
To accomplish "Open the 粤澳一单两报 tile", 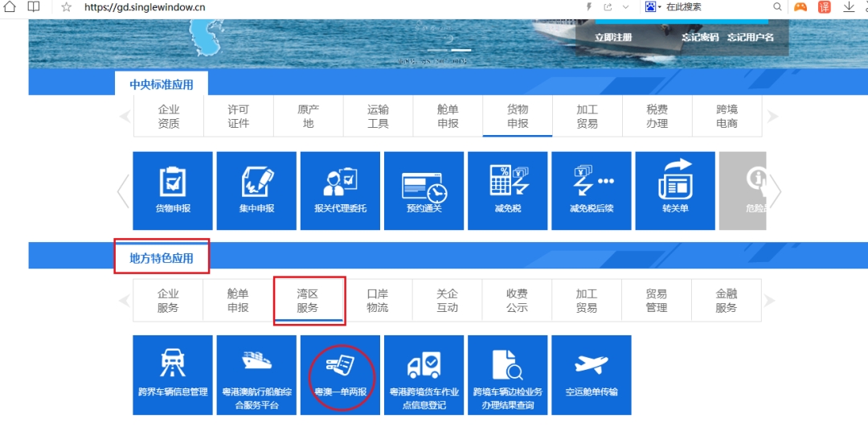I will click(341, 375).
